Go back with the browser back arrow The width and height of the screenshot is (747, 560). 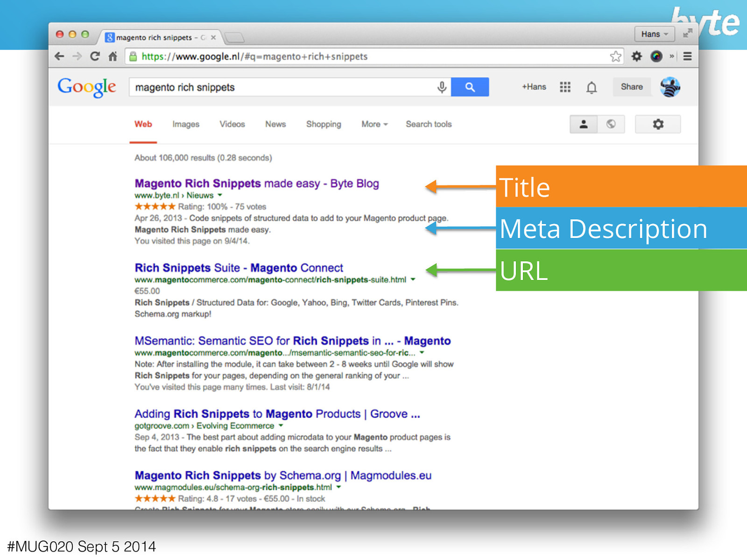pos(59,56)
